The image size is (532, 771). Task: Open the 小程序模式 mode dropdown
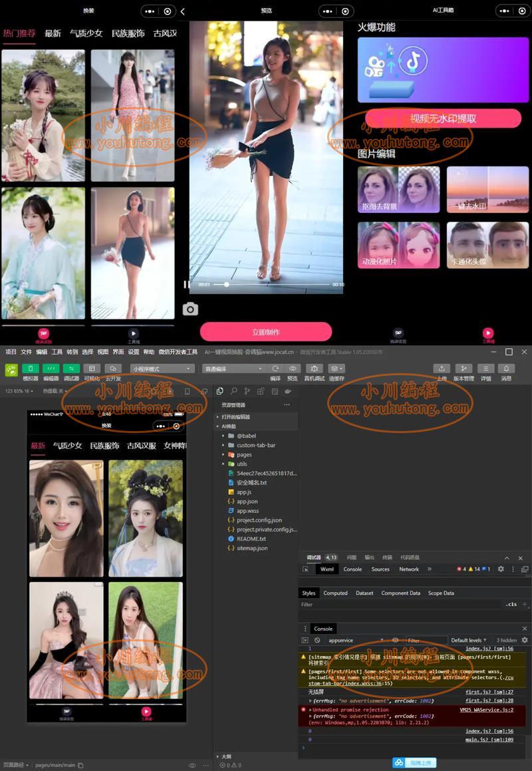click(162, 369)
